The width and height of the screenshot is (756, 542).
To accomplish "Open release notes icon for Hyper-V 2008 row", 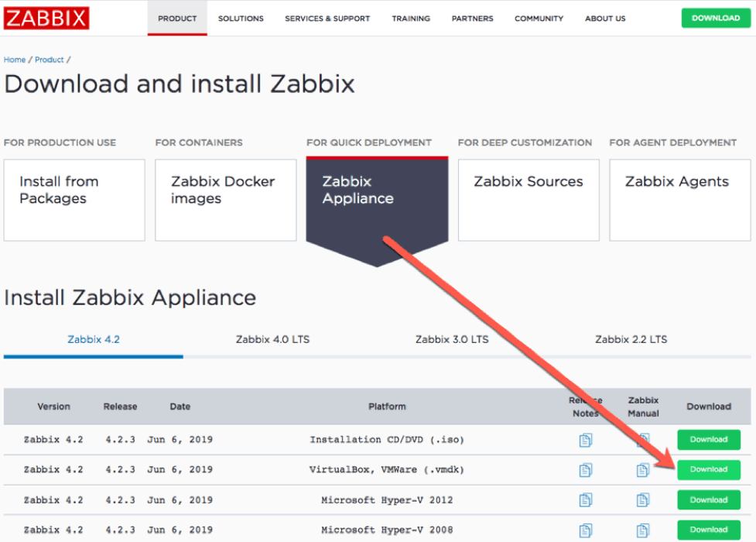I will point(586,530).
